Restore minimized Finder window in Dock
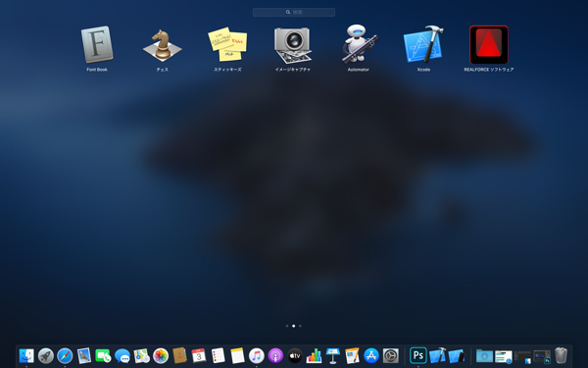Screen dimensions: 588x368 (x=522, y=357)
